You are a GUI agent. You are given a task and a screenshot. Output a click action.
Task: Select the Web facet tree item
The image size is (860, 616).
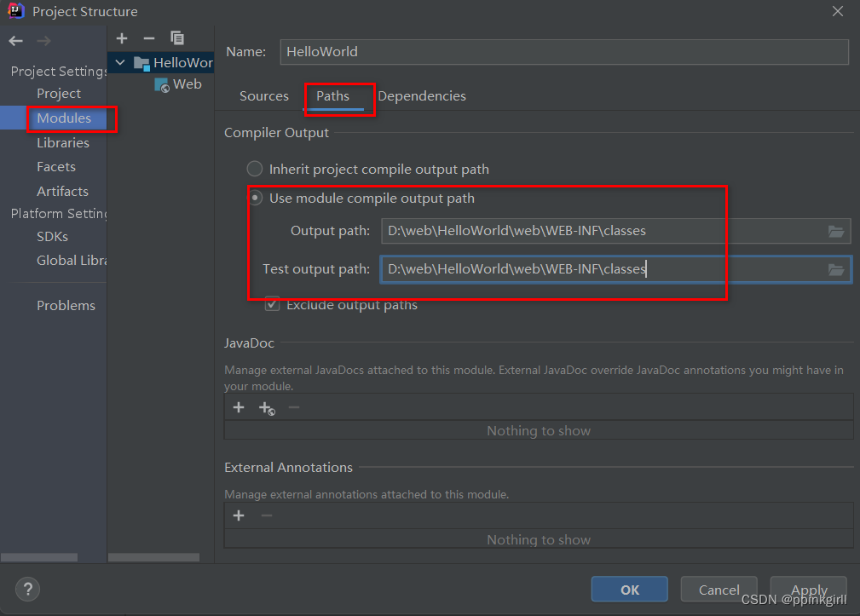186,84
